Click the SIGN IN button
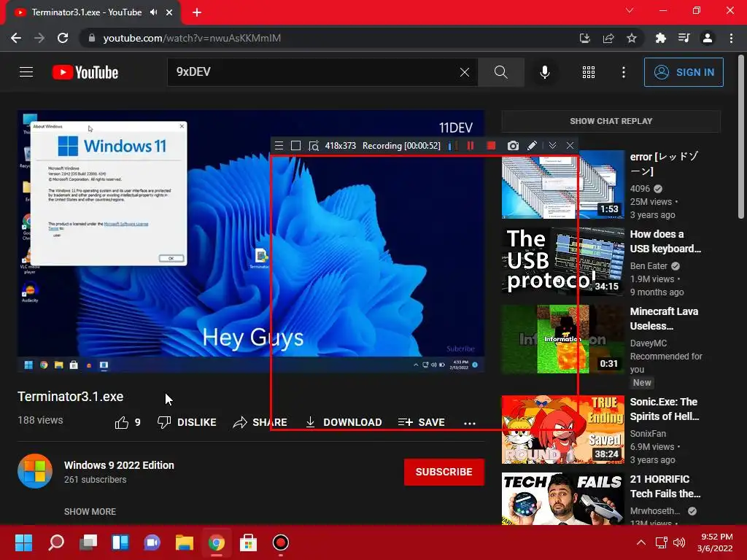Image resolution: width=747 pixels, height=560 pixels. 684,72
